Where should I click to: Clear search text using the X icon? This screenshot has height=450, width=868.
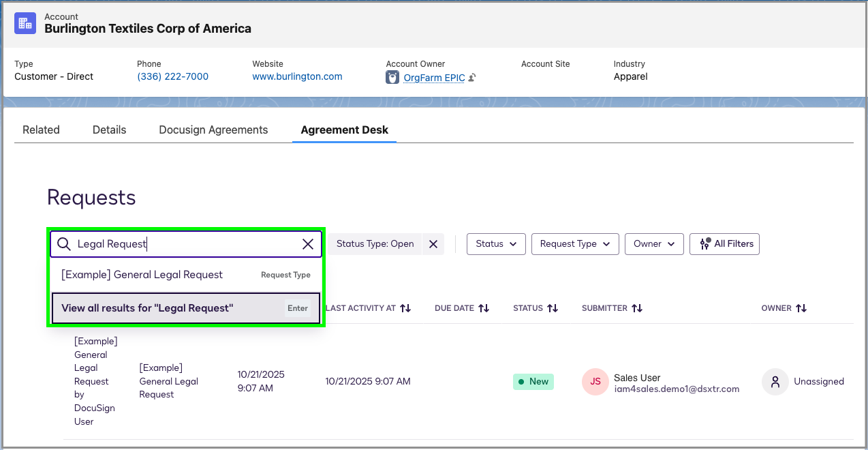pyautogui.click(x=307, y=243)
